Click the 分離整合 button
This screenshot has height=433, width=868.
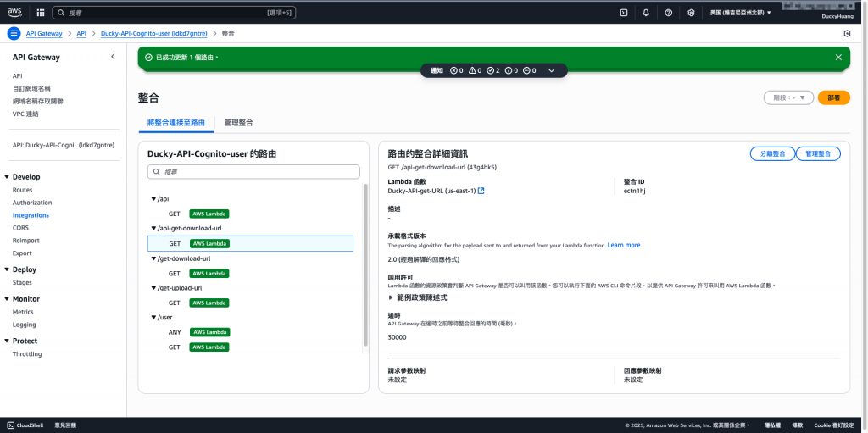[x=772, y=153]
